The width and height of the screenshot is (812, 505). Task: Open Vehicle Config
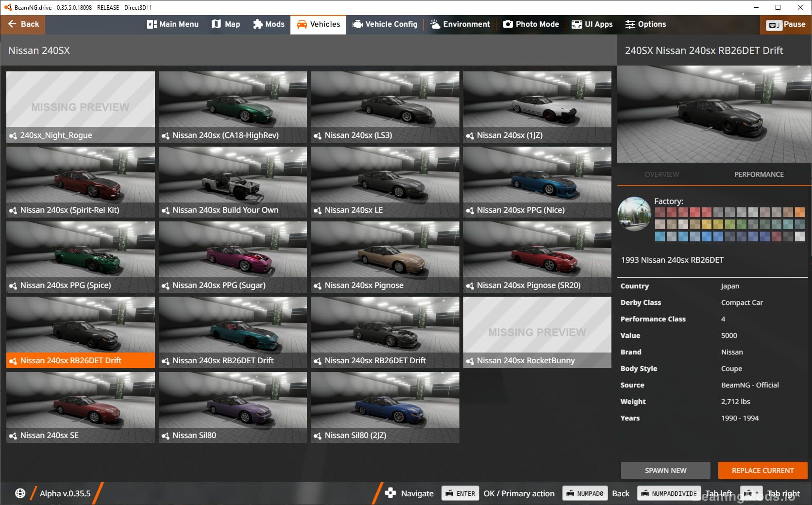385,24
